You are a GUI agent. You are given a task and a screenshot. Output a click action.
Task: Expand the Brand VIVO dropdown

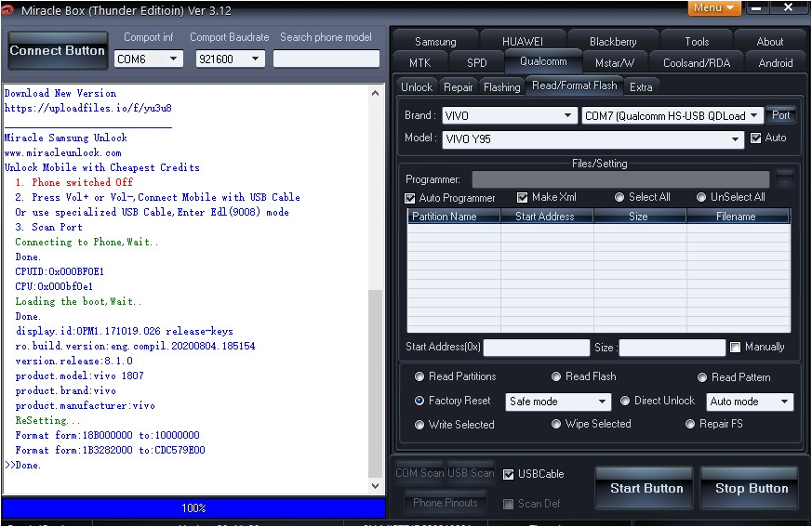(510, 116)
